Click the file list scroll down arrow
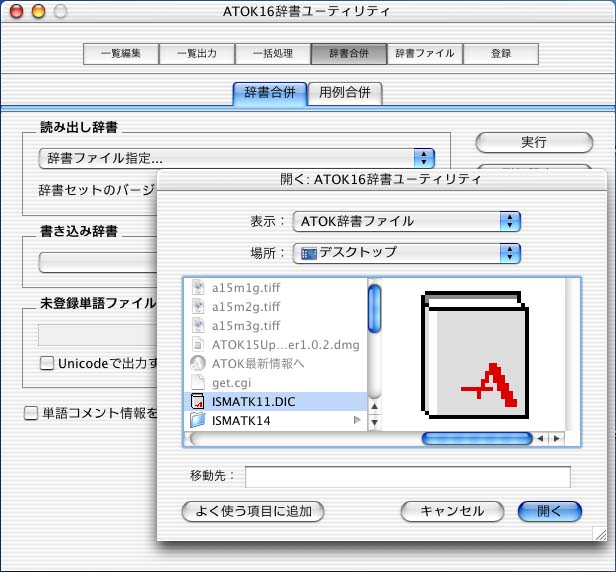This screenshot has width=616, height=572. [x=375, y=423]
